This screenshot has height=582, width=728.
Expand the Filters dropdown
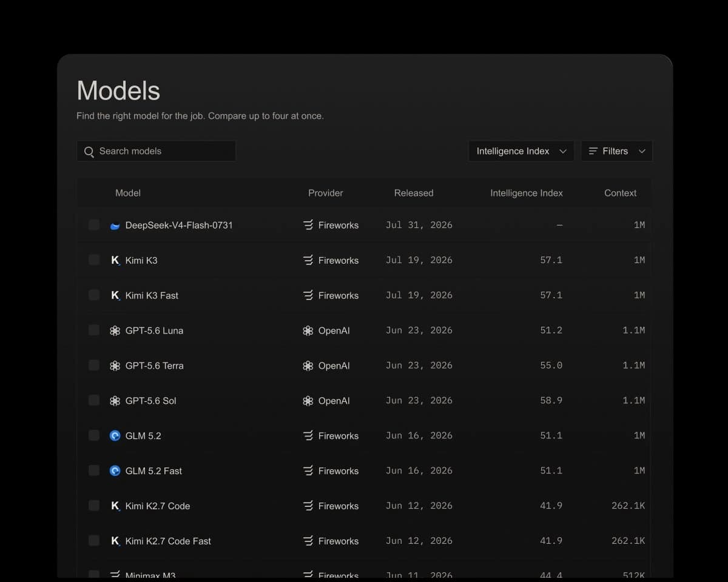[616, 151]
